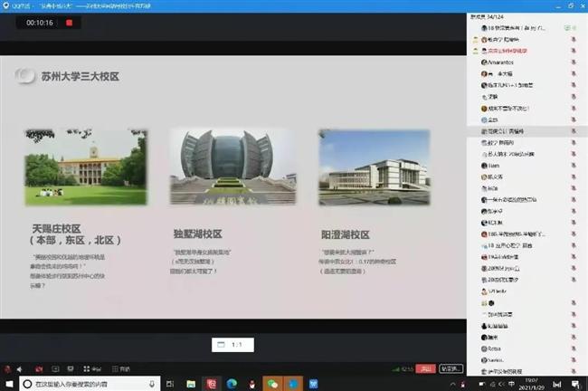The image size is (588, 391).
Task: Open WeChat from the taskbar
Action: [x=270, y=384]
